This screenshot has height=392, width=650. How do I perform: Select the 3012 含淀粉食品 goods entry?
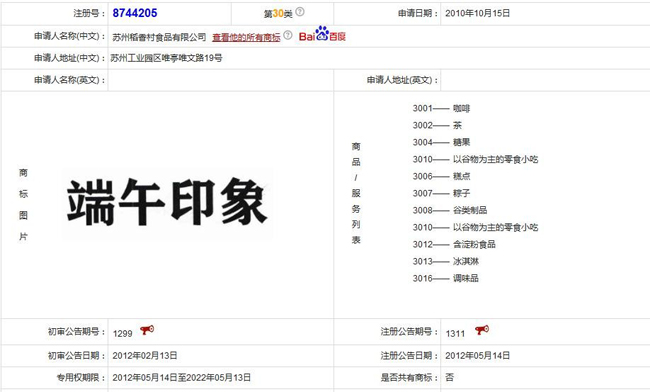pyautogui.click(x=454, y=244)
